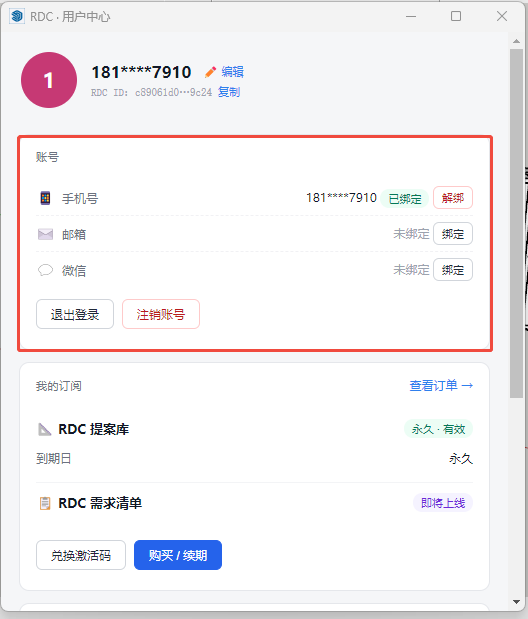Log out with 退出登录 button
The width and height of the screenshot is (528, 619).
click(75, 314)
